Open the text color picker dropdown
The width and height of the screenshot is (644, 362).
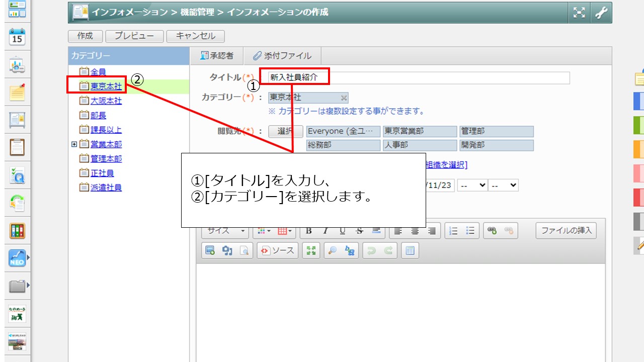[x=264, y=231]
